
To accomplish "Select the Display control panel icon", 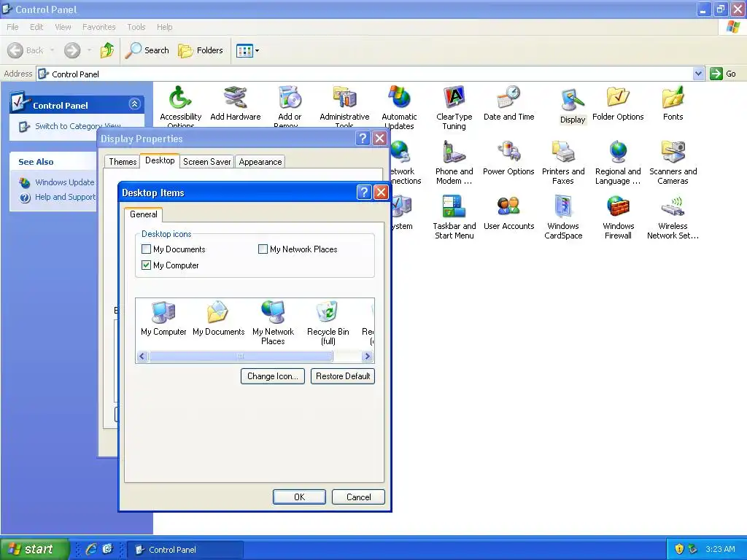I will pyautogui.click(x=572, y=106).
